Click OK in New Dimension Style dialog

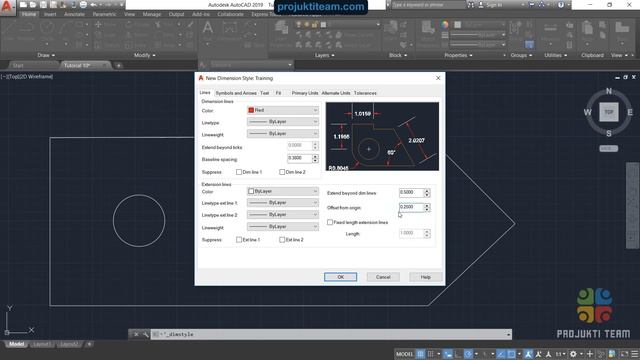click(x=340, y=277)
